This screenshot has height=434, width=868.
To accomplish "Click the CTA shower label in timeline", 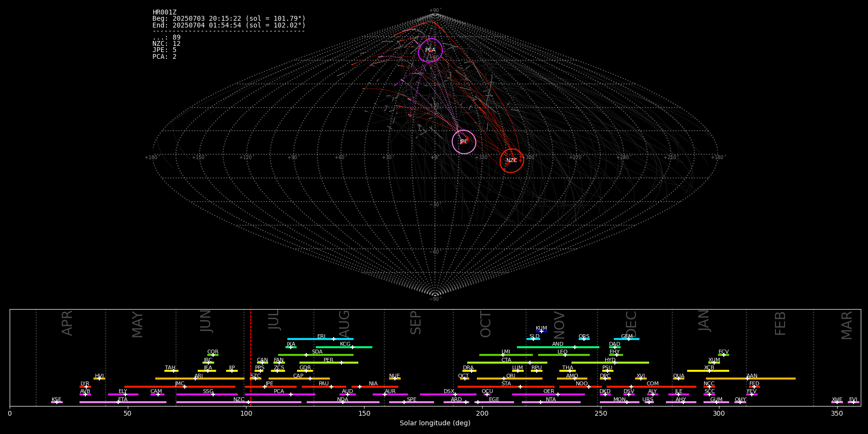I will click(x=506, y=360).
